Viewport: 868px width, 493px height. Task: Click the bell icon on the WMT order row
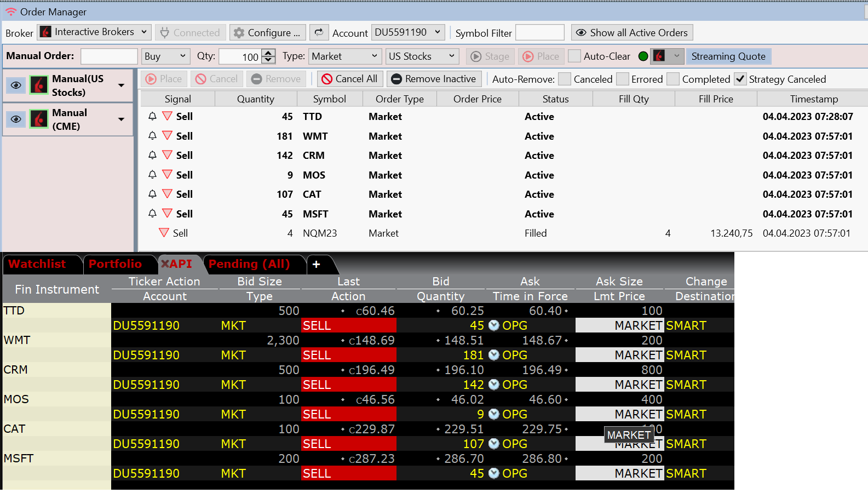(x=153, y=136)
